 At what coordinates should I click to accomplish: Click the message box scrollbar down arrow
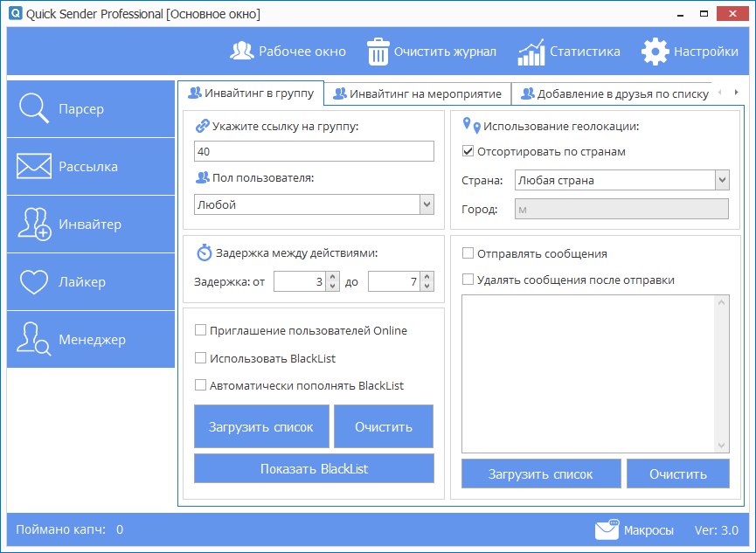[x=722, y=445]
